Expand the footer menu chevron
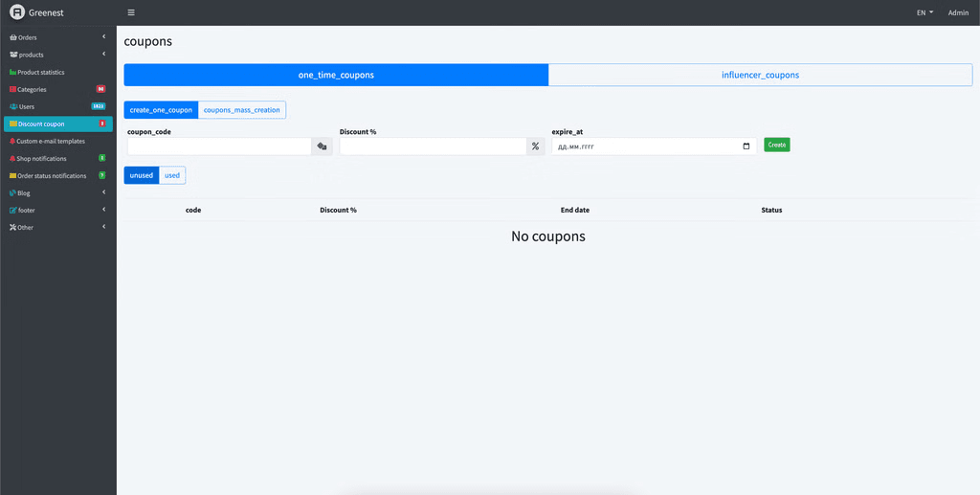 [x=103, y=210]
